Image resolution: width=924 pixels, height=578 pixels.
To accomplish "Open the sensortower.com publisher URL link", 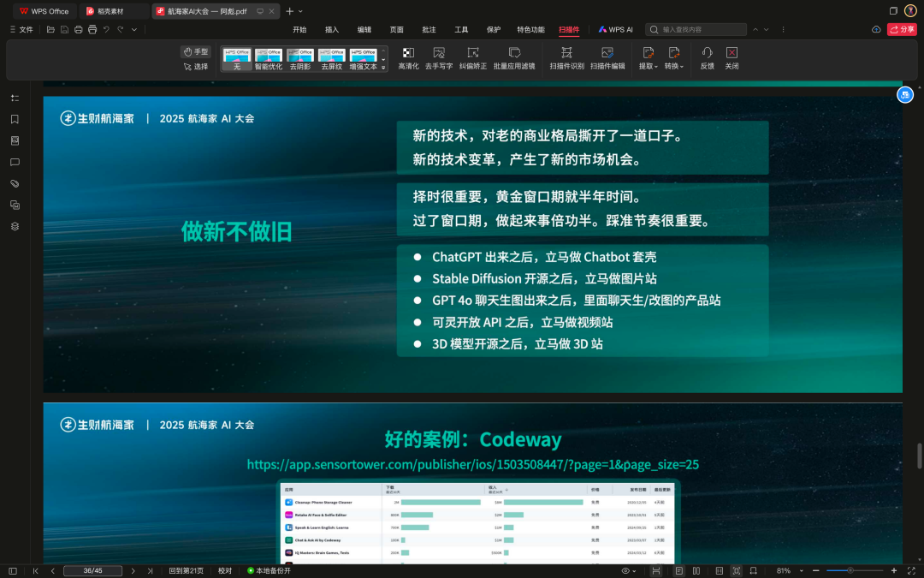I will [x=472, y=465].
